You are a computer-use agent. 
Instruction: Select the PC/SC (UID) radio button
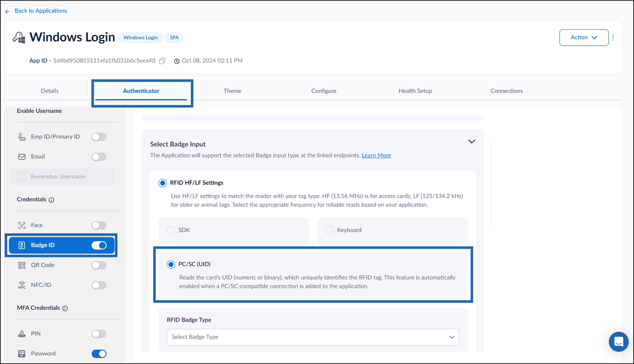coord(171,264)
